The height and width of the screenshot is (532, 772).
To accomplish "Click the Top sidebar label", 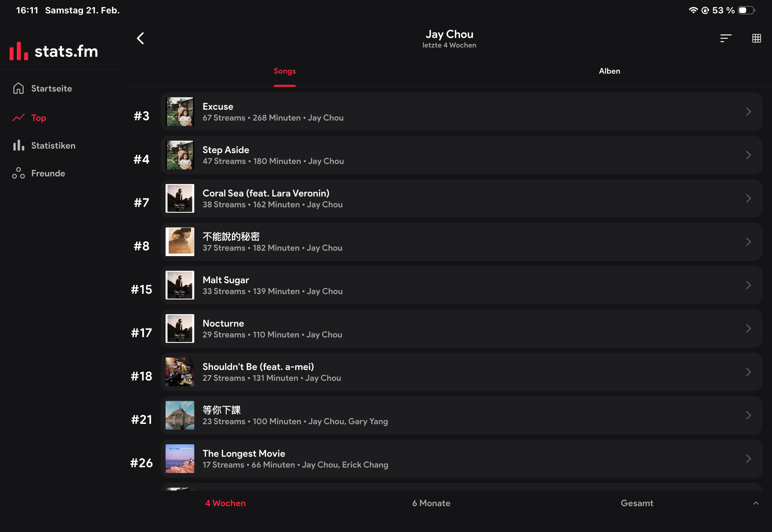I will tap(39, 118).
